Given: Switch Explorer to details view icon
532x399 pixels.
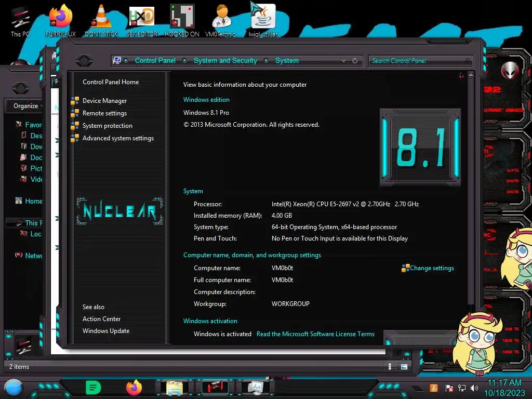Looking at the screenshot, I should [390, 366].
